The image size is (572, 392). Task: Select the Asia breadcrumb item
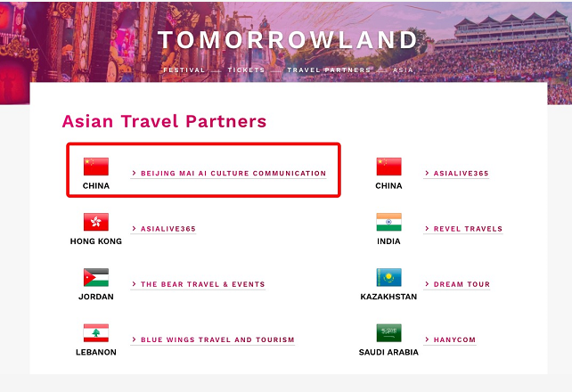(403, 69)
